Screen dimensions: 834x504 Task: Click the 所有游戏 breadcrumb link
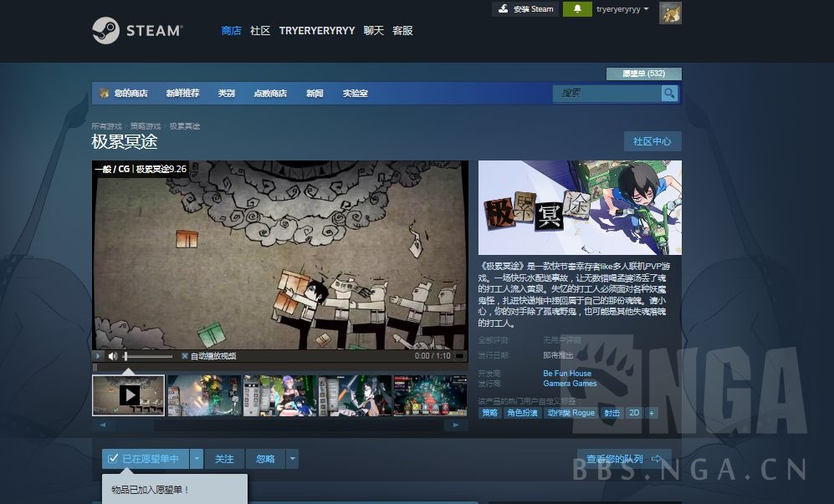(x=106, y=126)
